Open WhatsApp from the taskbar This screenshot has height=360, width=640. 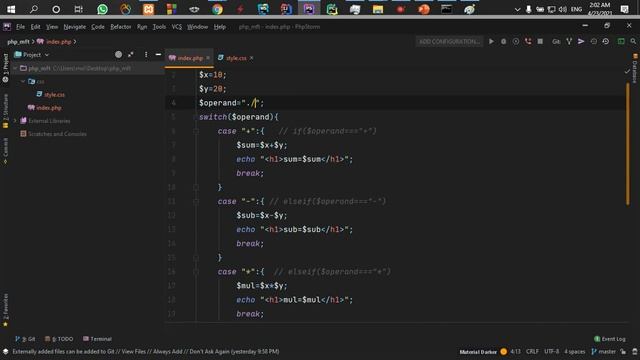click(102, 9)
